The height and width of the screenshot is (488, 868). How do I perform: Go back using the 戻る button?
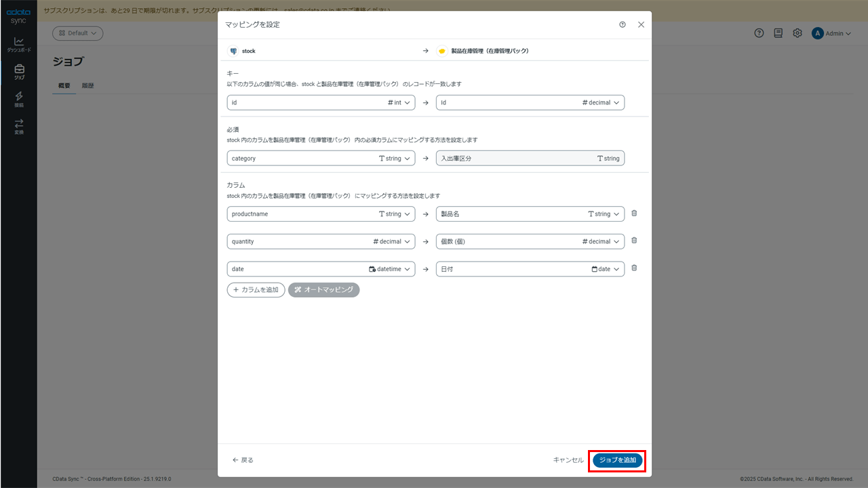tap(243, 460)
